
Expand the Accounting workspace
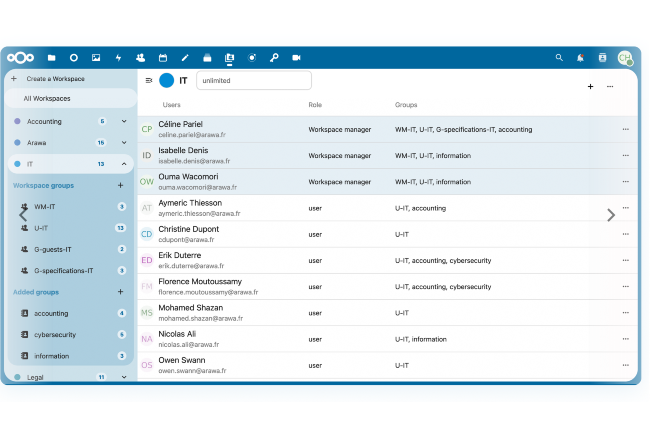click(124, 121)
